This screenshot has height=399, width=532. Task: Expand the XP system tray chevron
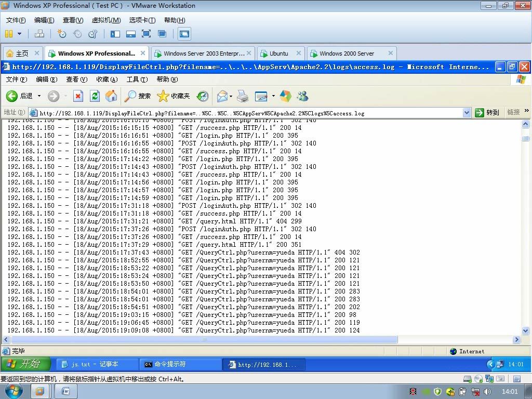[x=490, y=364]
